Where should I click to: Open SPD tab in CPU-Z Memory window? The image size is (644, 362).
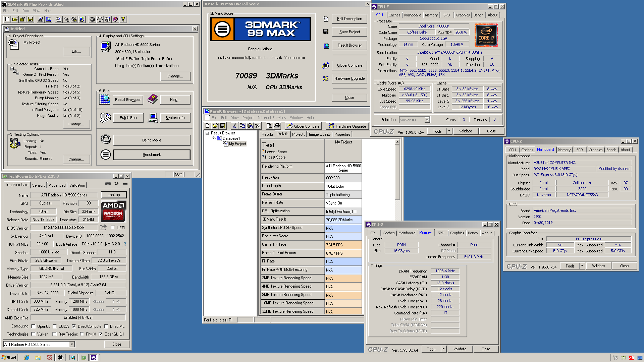(x=441, y=233)
